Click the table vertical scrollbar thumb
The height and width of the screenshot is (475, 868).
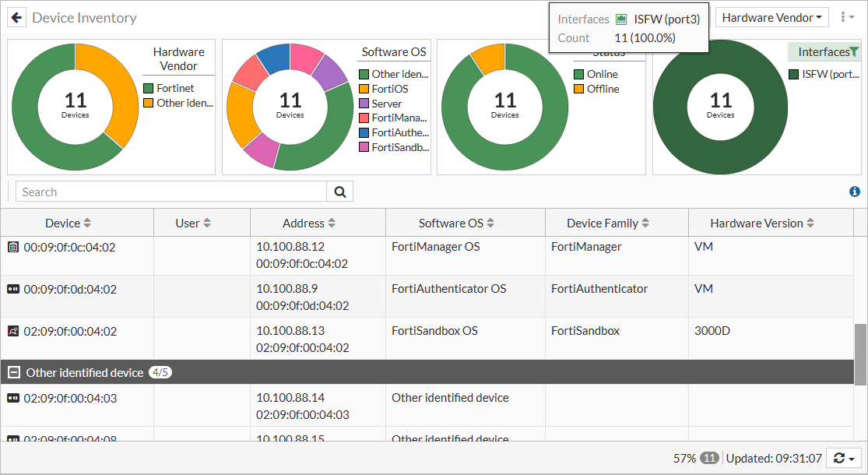860,354
